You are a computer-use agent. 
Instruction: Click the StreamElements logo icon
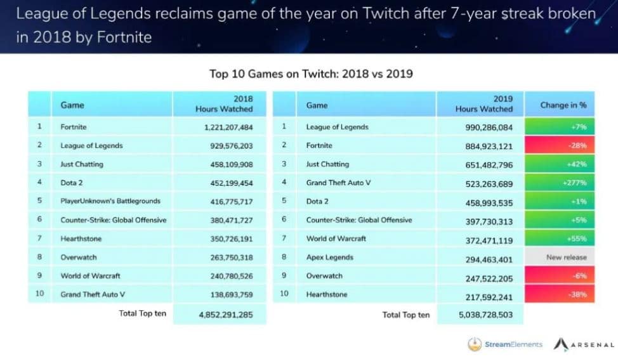[475, 344]
